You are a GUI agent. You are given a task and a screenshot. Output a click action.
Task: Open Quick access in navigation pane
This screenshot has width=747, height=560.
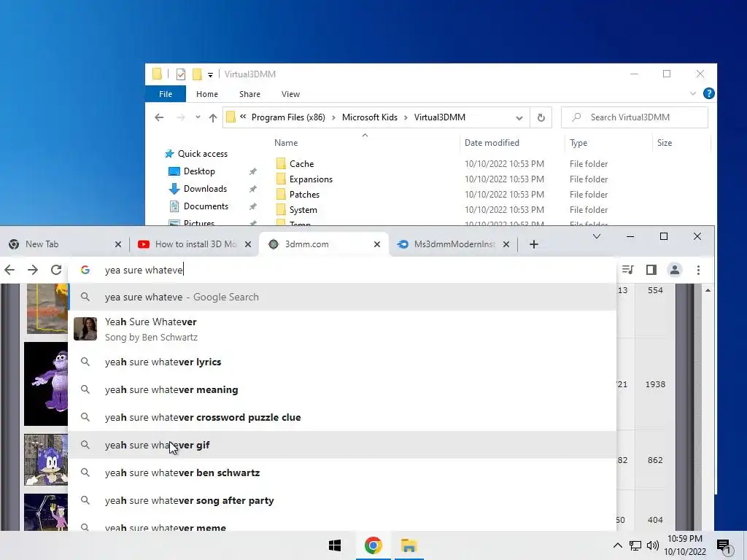(x=203, y=154)
